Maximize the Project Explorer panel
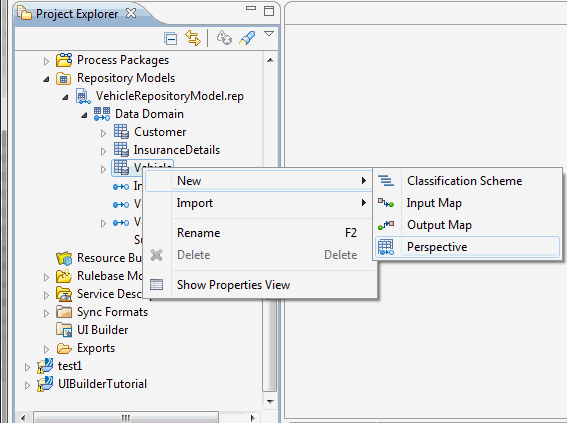 click(269, 11)
